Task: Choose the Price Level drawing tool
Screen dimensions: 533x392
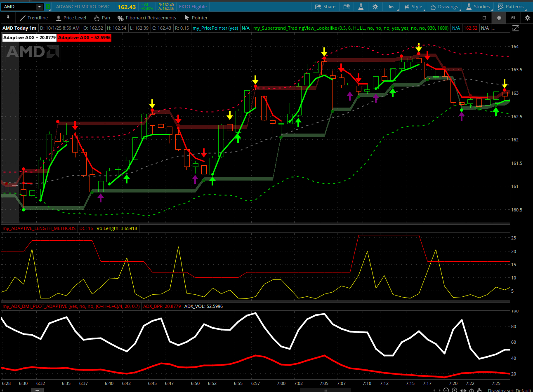Action: (71, 18)
